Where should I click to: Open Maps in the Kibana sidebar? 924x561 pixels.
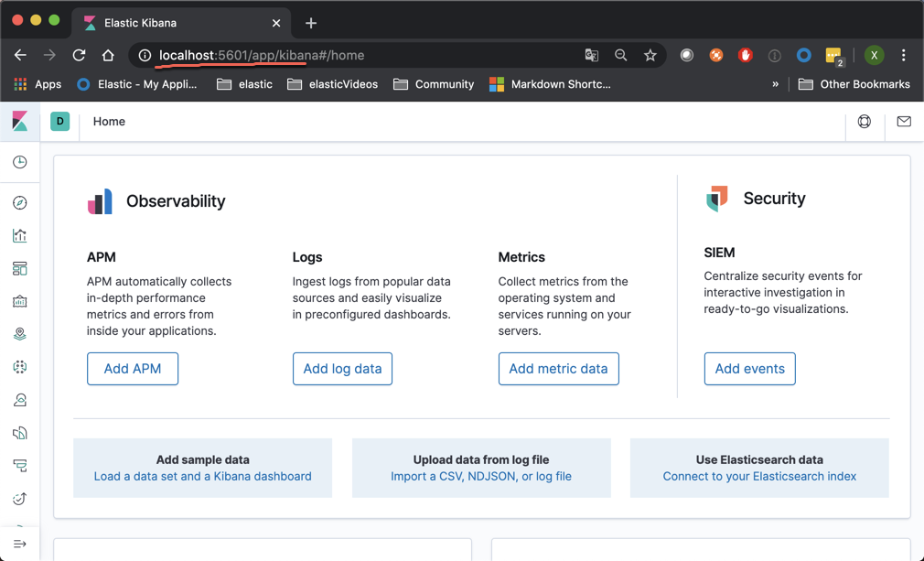click(x=20, y=335)
